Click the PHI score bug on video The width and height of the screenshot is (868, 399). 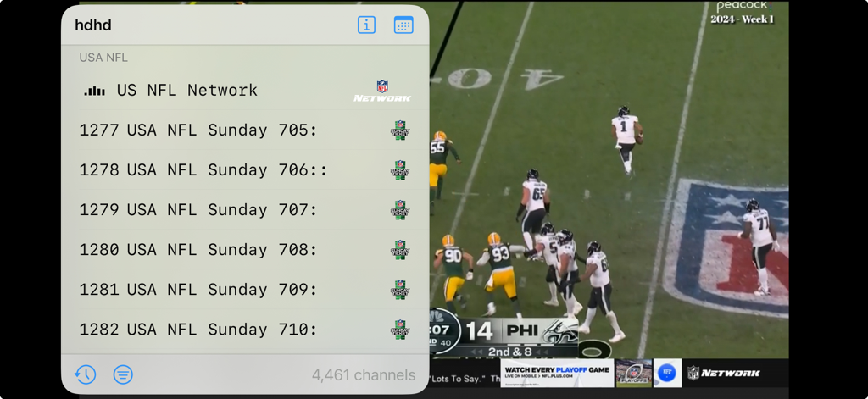pos(520,331)
